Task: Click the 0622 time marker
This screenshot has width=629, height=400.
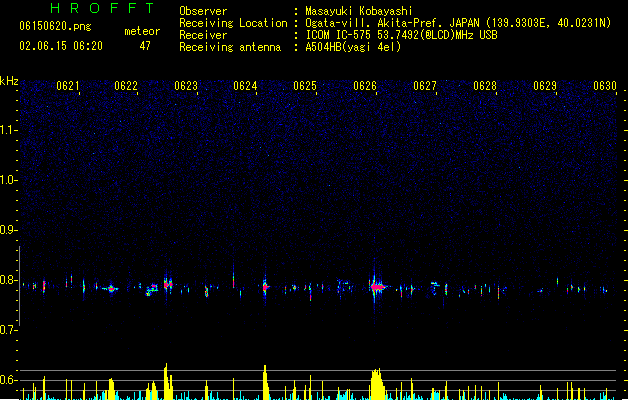Action: [126, 86]
